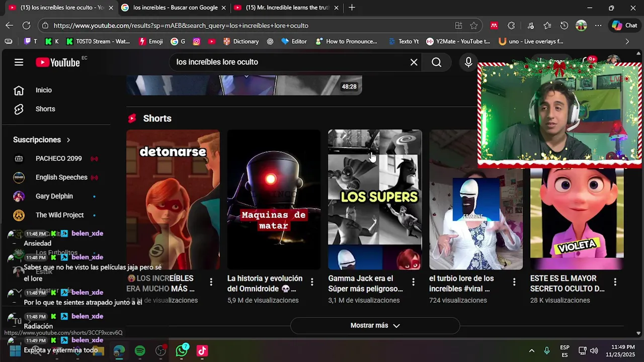
Task: Open WhatsApp from the taskbar
Action: tap(182, 350)
